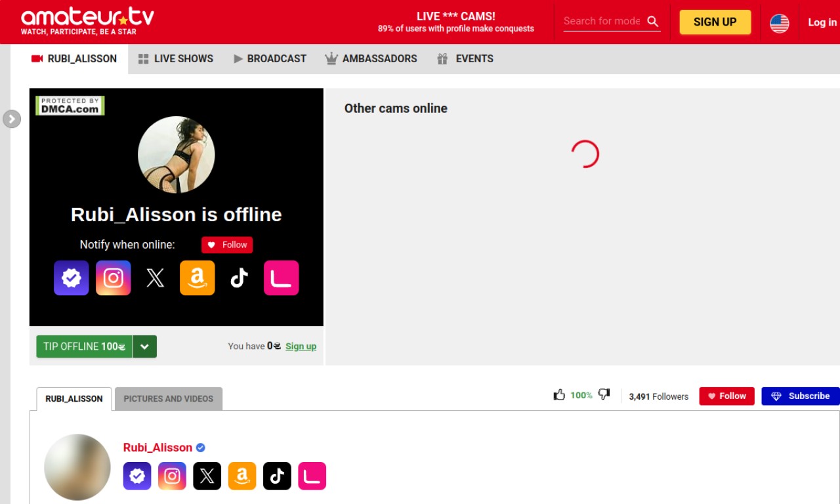Click Follow button under Notify when online
Viewport: 840px width, 504px height.
pyautogui.click(x=227, y=245)
